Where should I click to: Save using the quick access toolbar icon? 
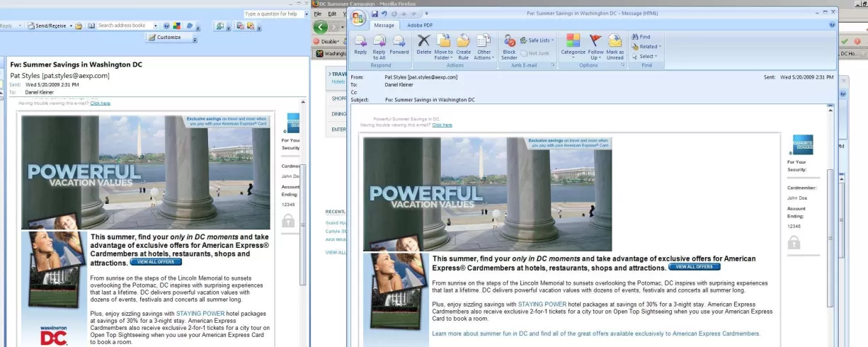coord(375,14)
